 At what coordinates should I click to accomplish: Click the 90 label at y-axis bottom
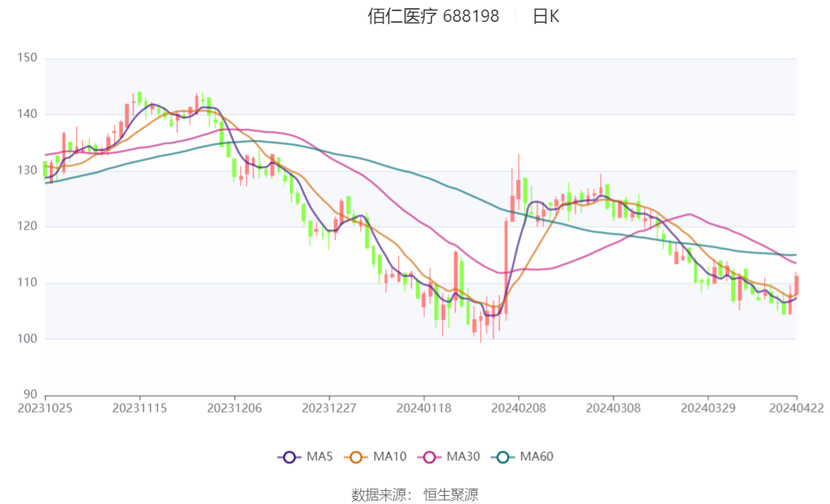(x=31, y=395)
